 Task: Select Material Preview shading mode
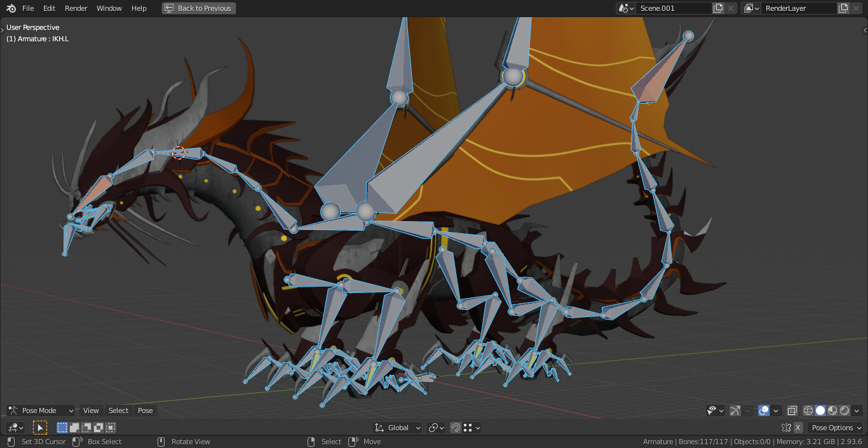pos(832,411)
